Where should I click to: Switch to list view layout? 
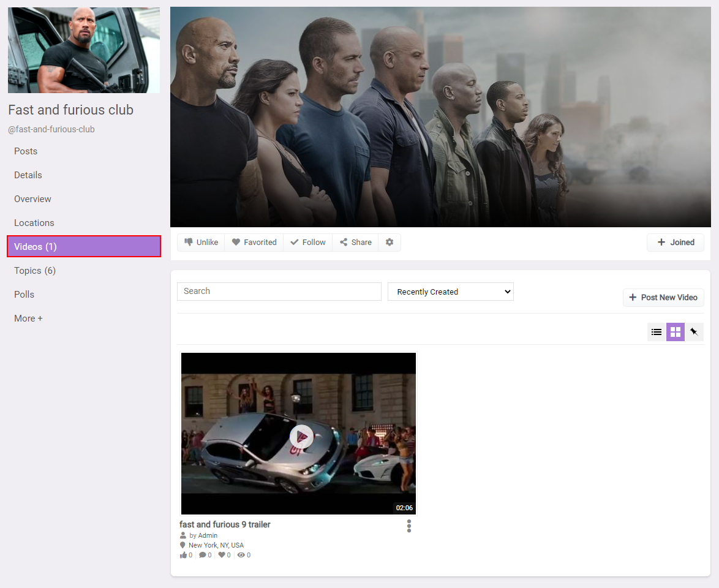pyautogui.click(x=656, y=332)
